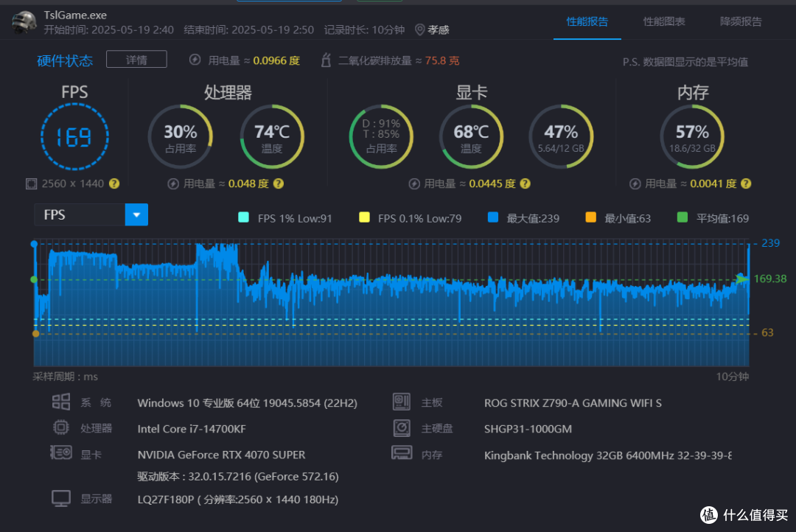Click the RAM module icon beside 内存 row
796x532 pixels.
(402, 452)
